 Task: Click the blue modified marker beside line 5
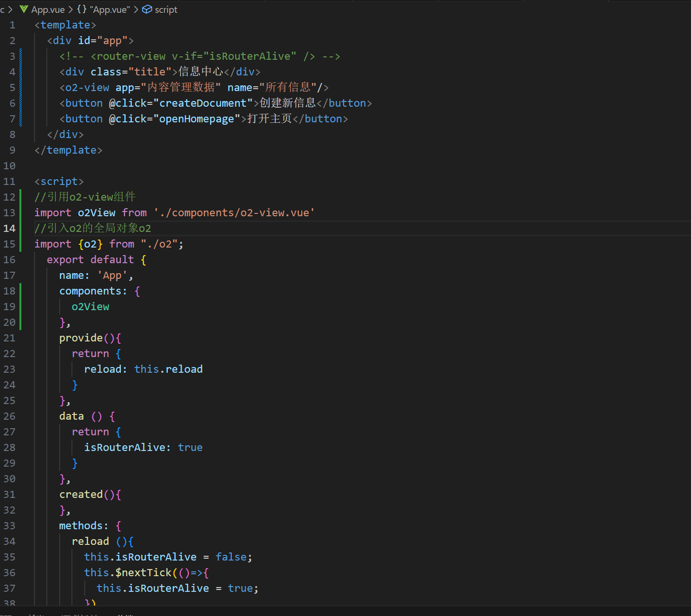coord(20,88)
